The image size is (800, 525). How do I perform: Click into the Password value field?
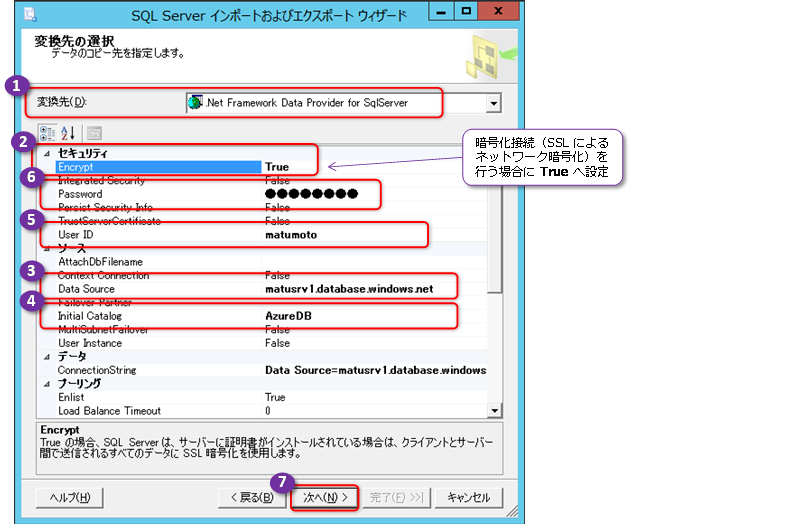click(374, 194)
